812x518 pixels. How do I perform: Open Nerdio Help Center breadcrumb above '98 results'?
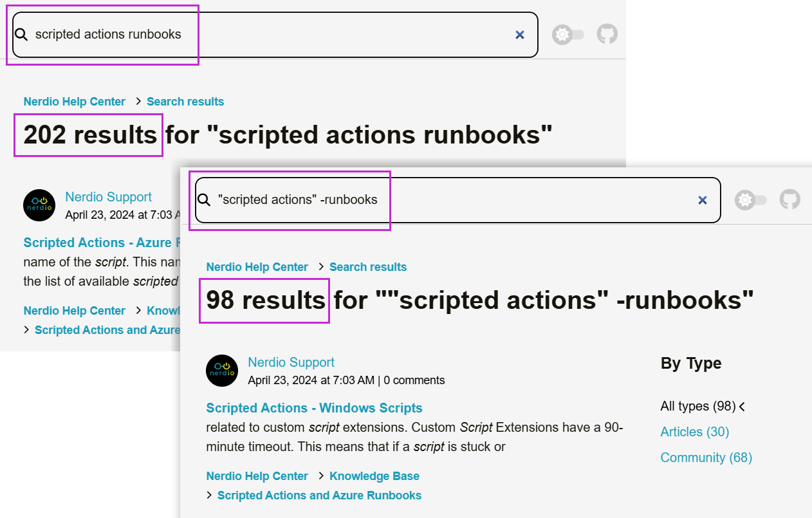[x=257, y=267]
